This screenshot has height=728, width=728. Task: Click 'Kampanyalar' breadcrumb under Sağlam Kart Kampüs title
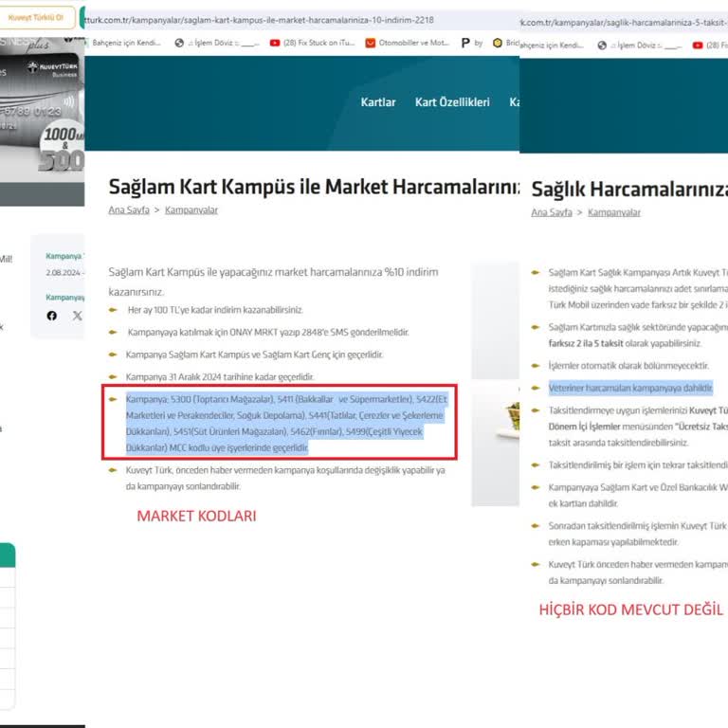(191, 209)
